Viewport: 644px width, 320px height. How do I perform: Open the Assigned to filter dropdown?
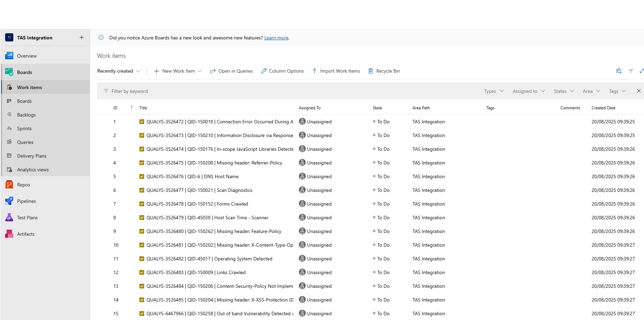tap(529, 91)
